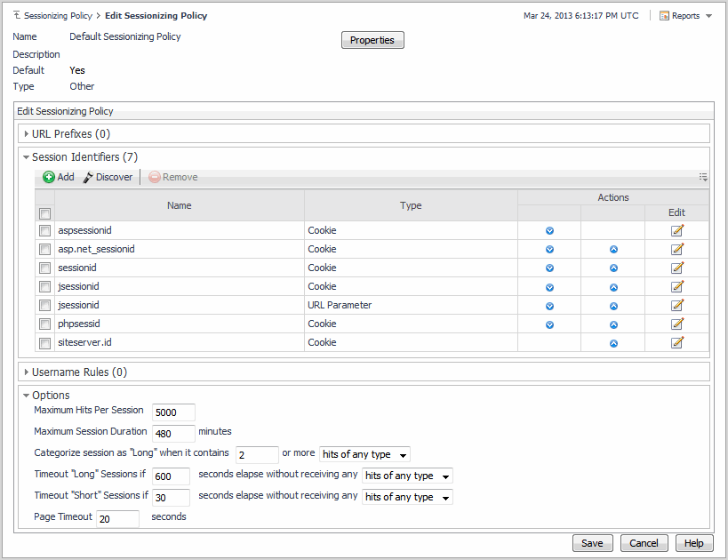This screenshot has width=728, height=560.
Task: Click the Properties button
Action: [x=372, y=40]
